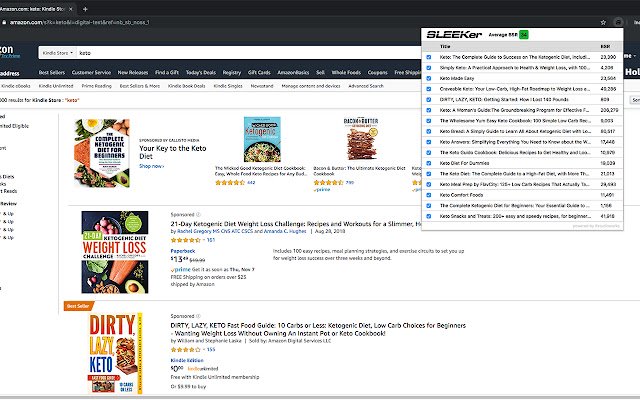The width and height of the screenshot is (640, 400).
Task: Open Best Sellers & More subnav tab
Action: point(140,86)
